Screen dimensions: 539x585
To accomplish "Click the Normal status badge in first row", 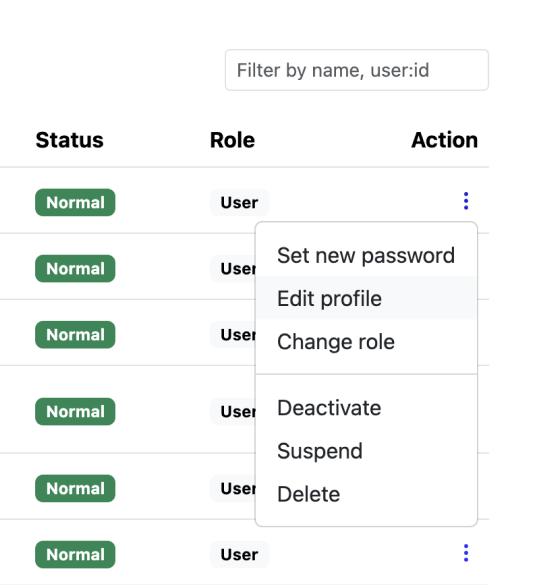I will click(x=75, y=203).
